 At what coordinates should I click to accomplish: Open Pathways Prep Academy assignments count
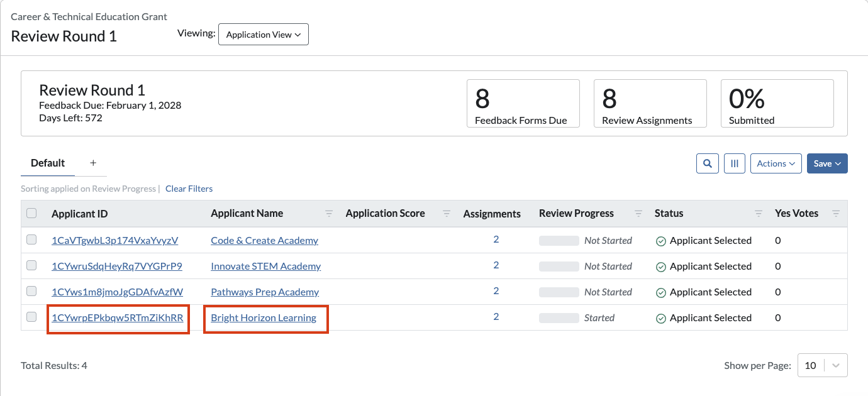click(496, 291)
